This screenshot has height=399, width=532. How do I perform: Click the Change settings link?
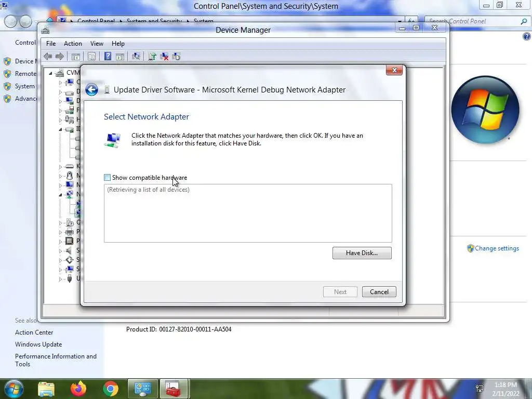pyautogui.click(x=497, y=248)
